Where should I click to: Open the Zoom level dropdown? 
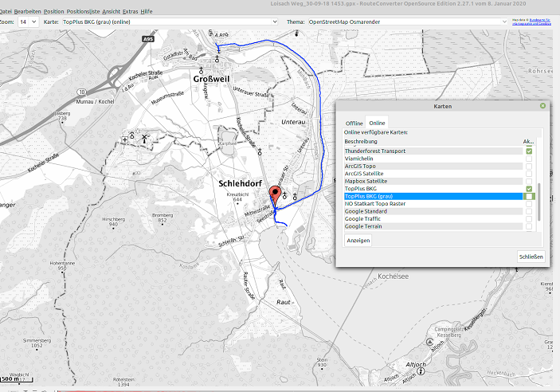click(x=29, y=22)
